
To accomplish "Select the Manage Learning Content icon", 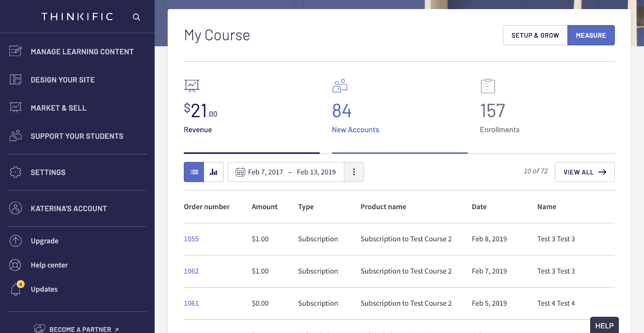I will coord(15,51).
